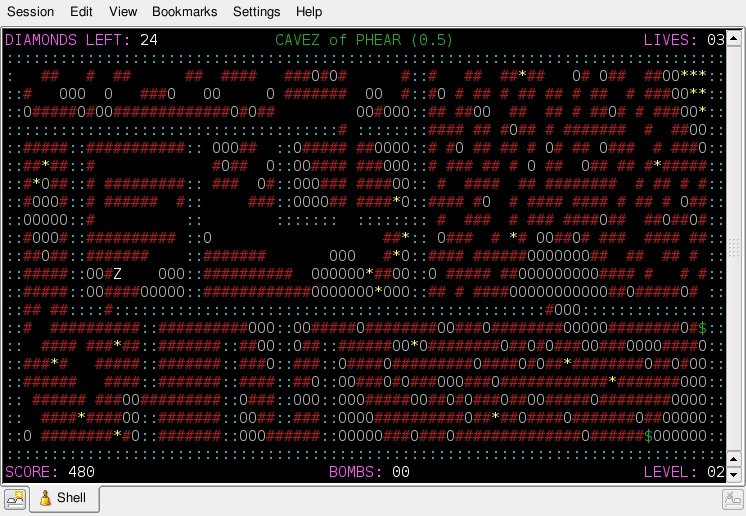Viewport: 746px width, 516px height.
Task: Open the Help menu
Action: pos(309,12)
